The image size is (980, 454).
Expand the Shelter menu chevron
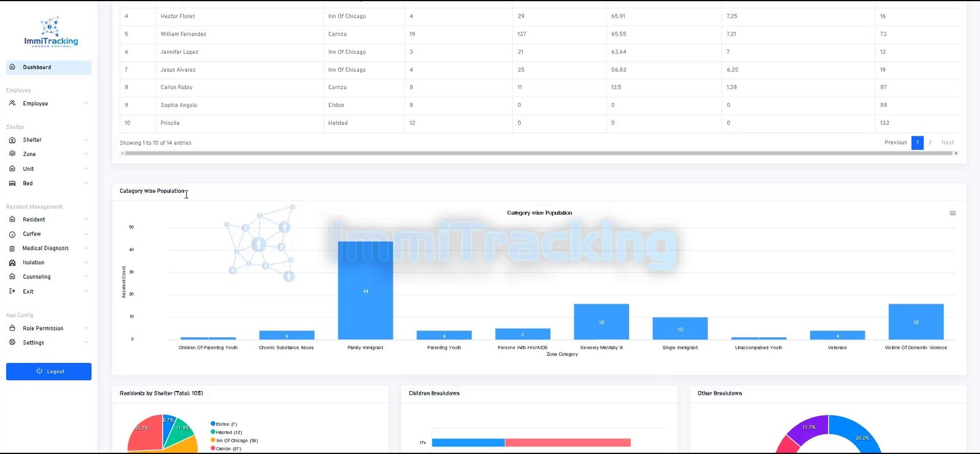click(x=86, y=140)
